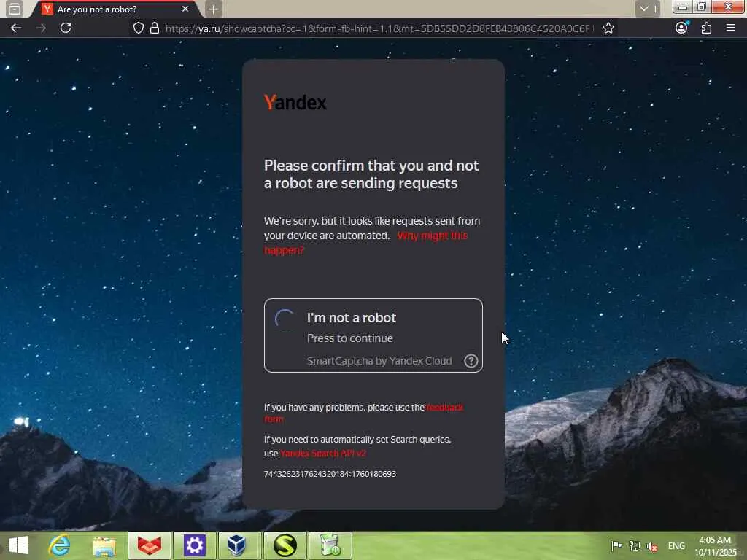
Task: Click the Action Center flag tray icon
Action: tap(616, 545)
